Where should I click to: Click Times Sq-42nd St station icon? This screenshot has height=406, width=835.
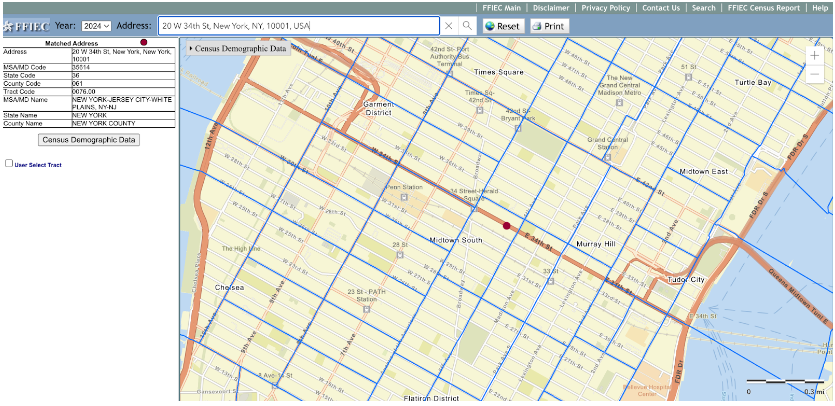[x=479, y=110]
